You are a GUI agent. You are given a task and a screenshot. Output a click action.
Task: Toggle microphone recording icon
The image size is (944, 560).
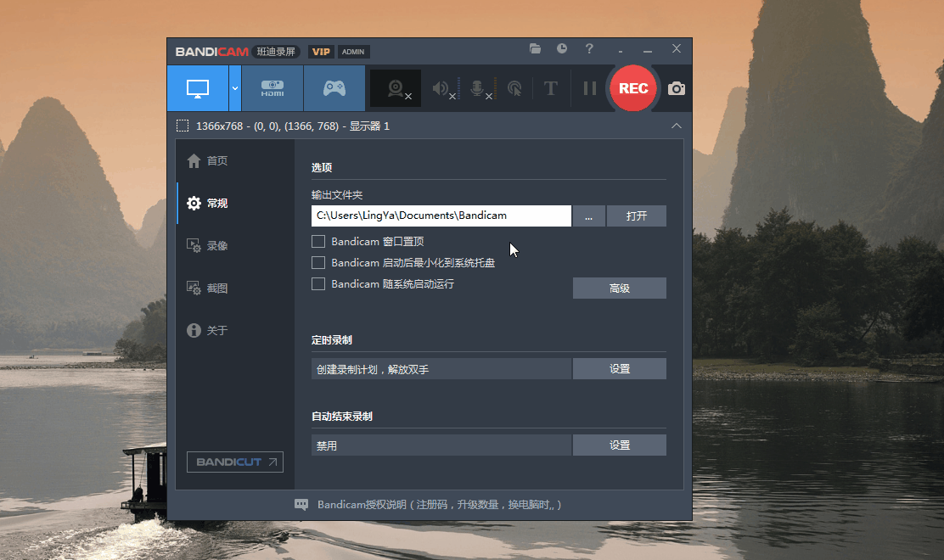(479, 89)
